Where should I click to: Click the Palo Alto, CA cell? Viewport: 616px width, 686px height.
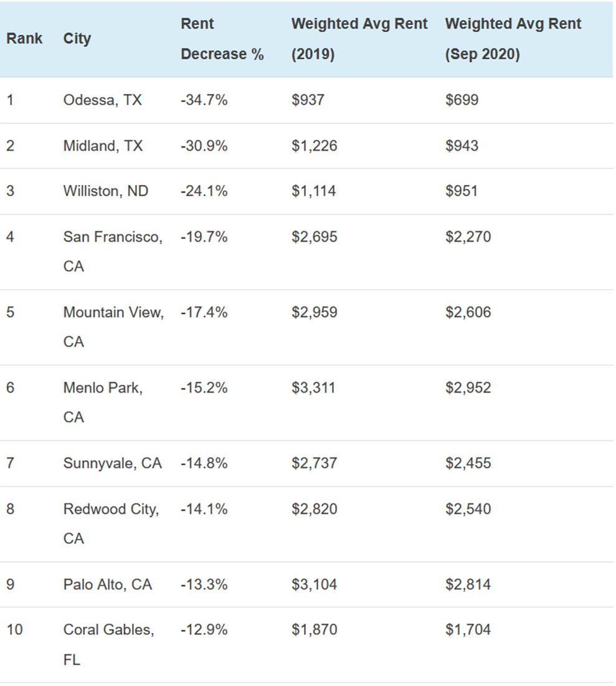tap(107, 584)
